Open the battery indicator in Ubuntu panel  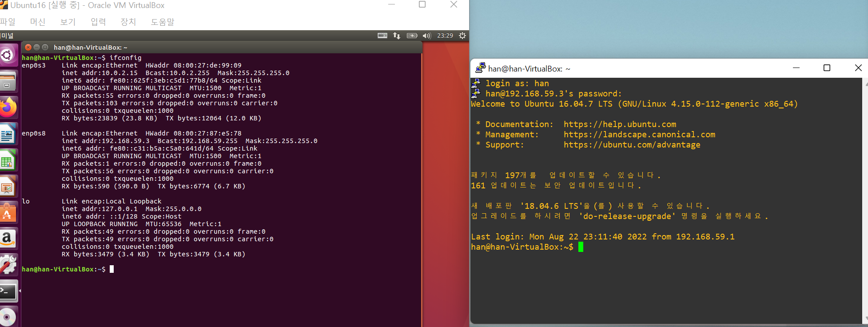(412, 36)
